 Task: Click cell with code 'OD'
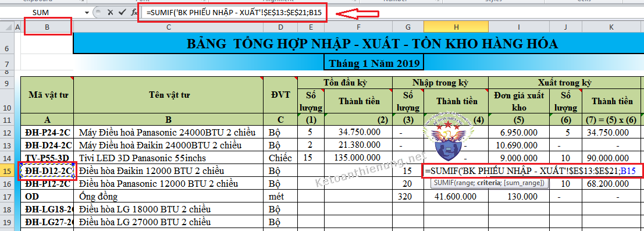click(x=47, y=196)
